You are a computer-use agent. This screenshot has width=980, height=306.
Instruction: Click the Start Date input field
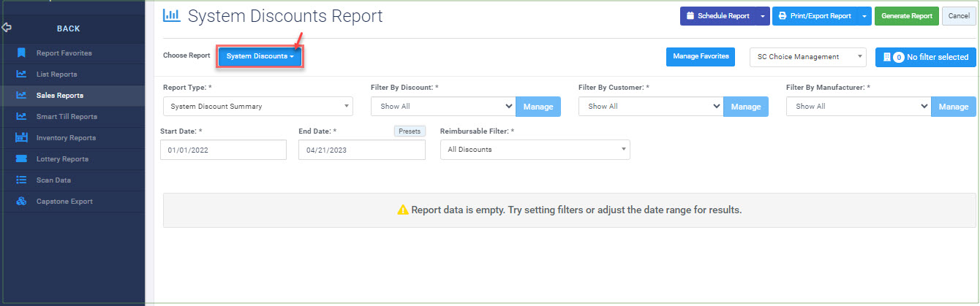click(x=223, y=150)
